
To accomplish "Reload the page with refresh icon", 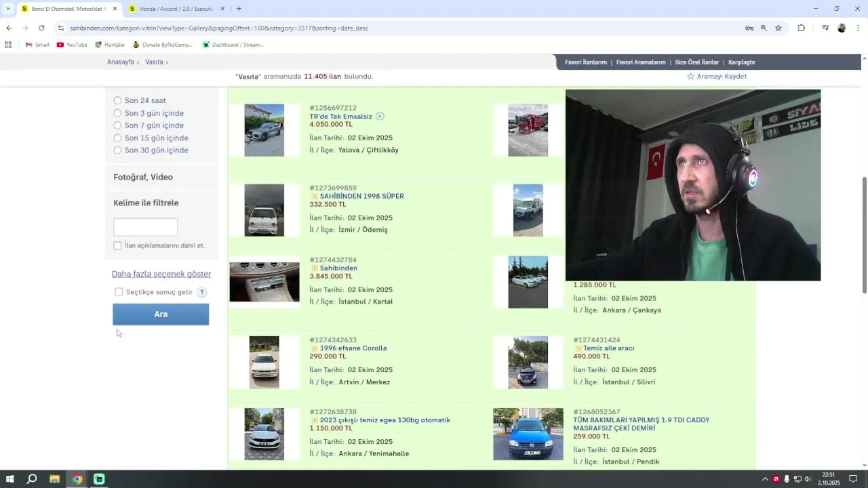I will pos(41,28).
